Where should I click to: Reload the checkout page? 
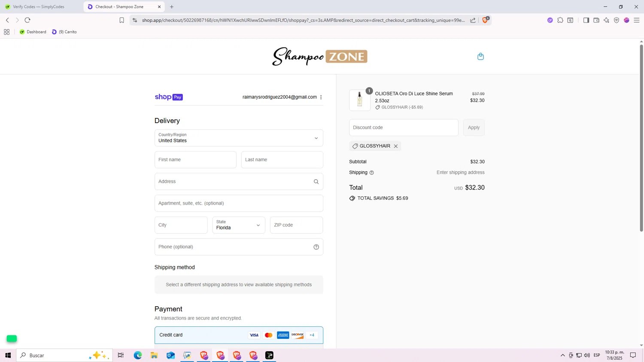[x=27, y=20]
